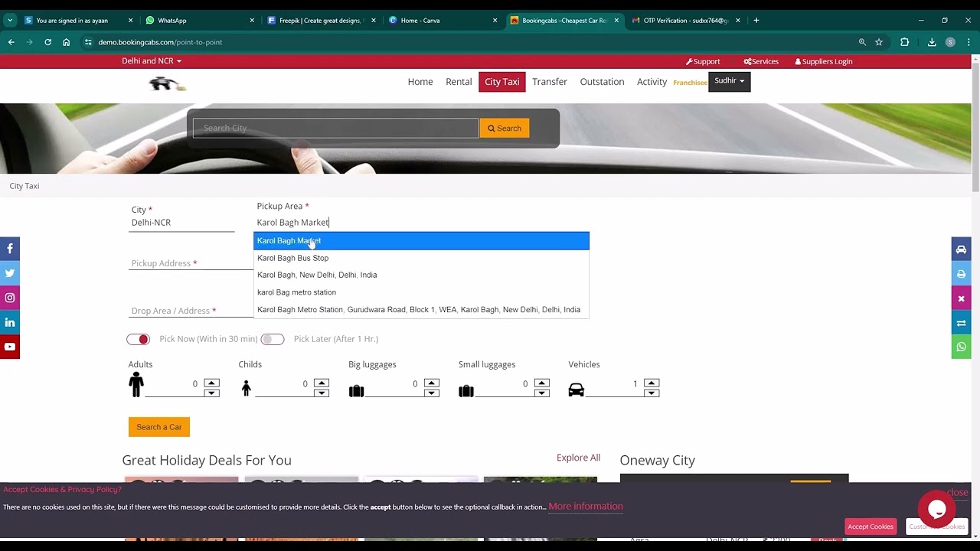This screenshot has width=980, height=551.
Task: Go back with browser back arrow
Action: point(11,42)
